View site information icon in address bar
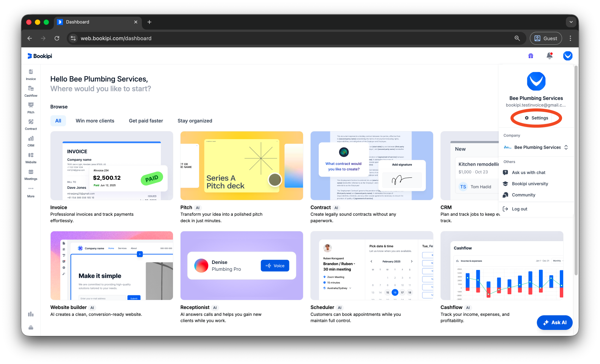600x364 pixels. [x=74, y=38]
